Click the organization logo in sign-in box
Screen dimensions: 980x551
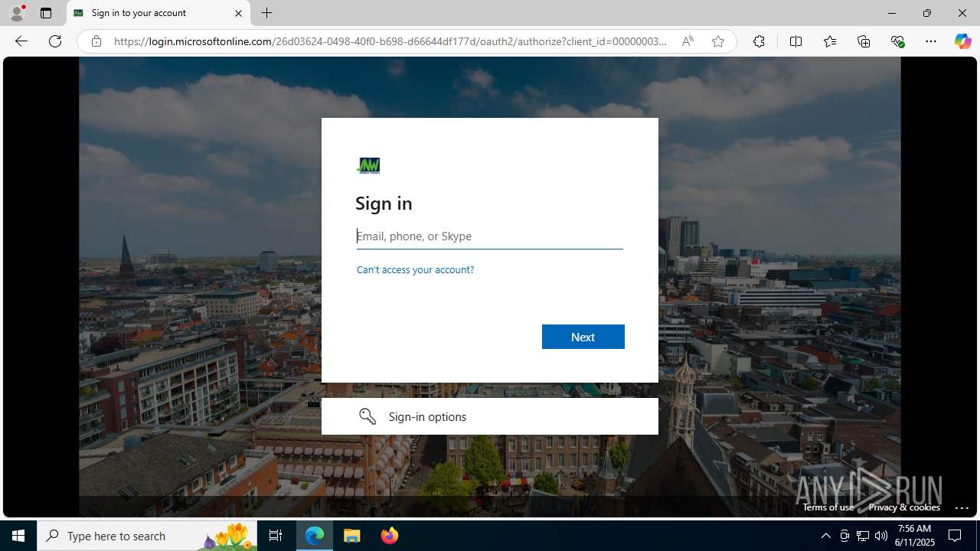[368, 165]
